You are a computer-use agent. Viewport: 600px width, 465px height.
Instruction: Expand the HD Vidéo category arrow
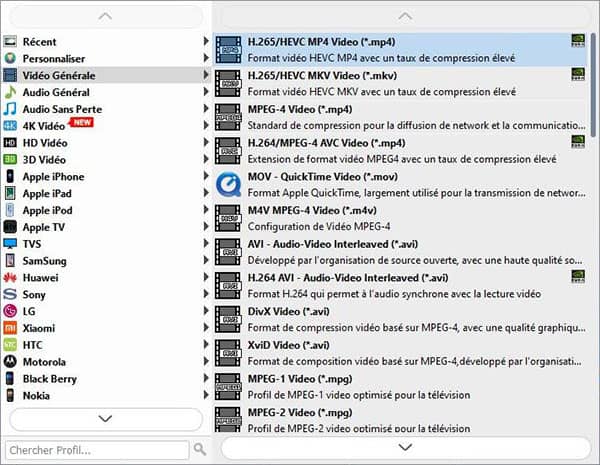coord(206,143)
